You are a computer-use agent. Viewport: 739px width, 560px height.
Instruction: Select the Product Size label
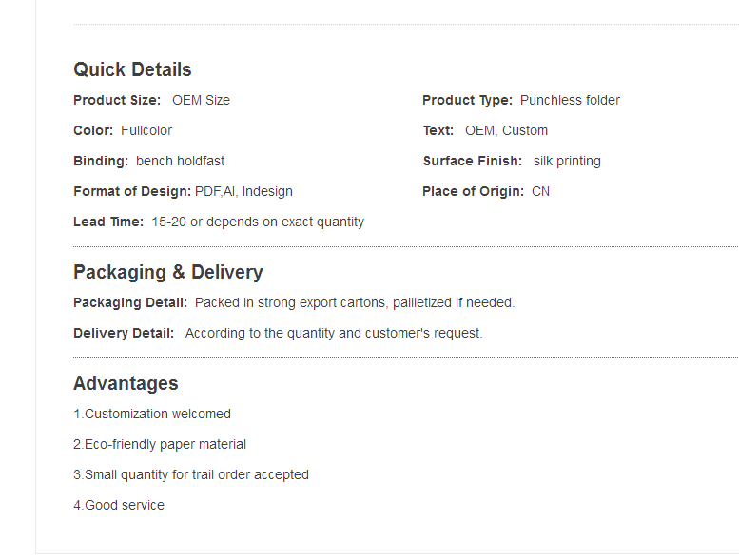(117, 101)
